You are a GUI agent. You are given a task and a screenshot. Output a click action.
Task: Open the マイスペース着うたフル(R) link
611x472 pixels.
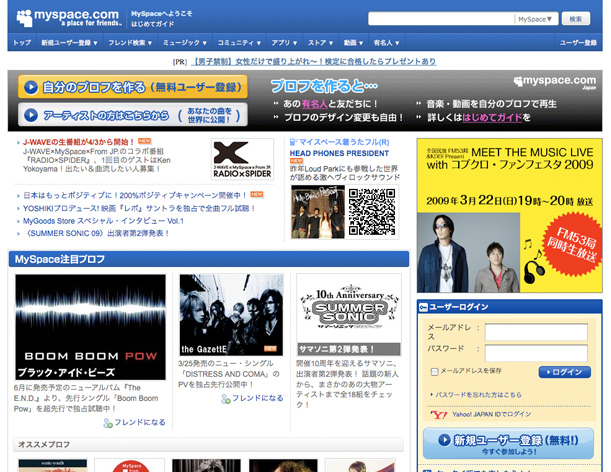click(344, 142)
